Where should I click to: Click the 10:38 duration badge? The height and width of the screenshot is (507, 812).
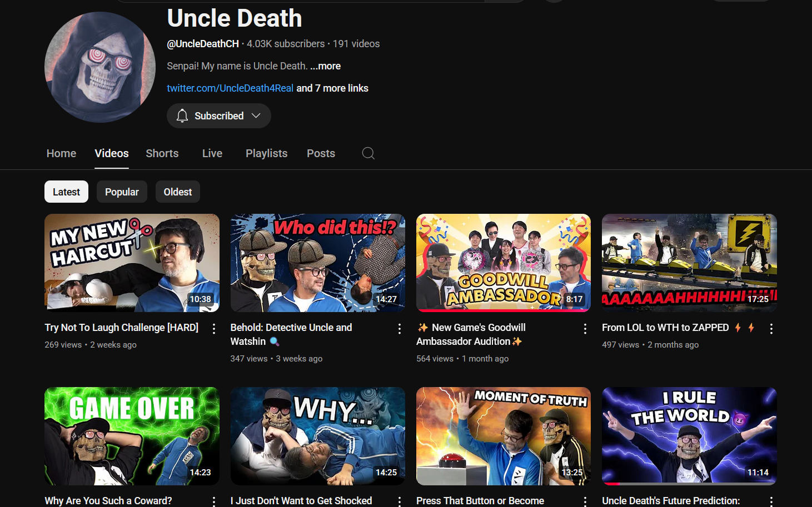click(201, 299)
